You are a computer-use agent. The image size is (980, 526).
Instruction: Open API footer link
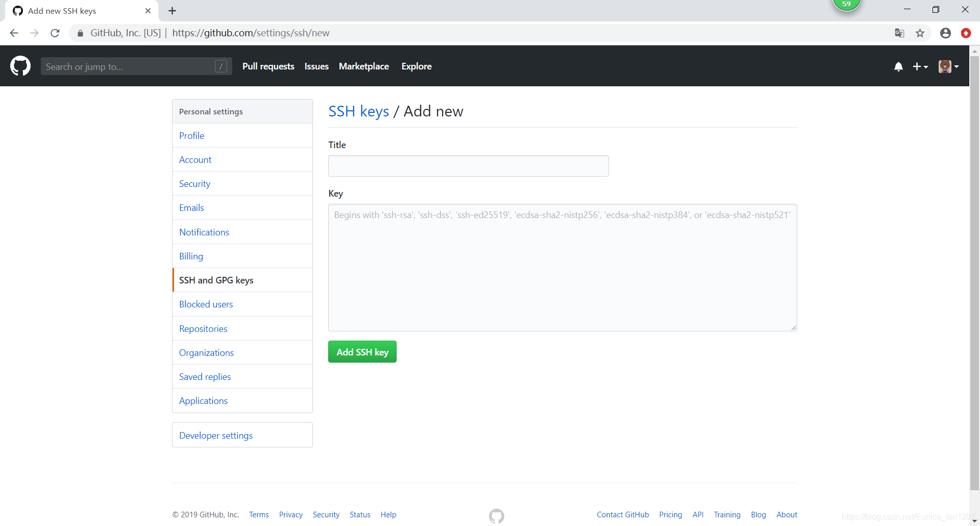click(x=698, y=515)
